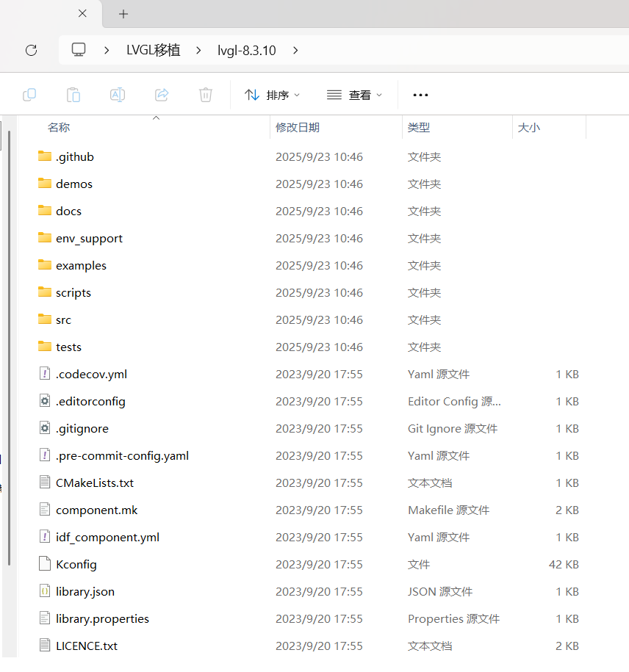
Task: Click the .editorconfig gear file icon
Action: (45, 401)
